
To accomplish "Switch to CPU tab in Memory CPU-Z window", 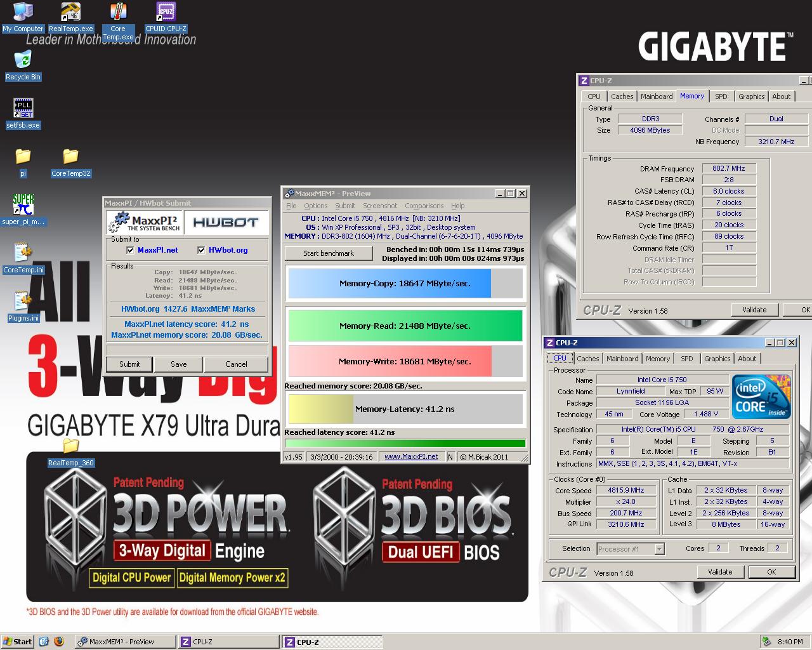I will coord(594,96).
